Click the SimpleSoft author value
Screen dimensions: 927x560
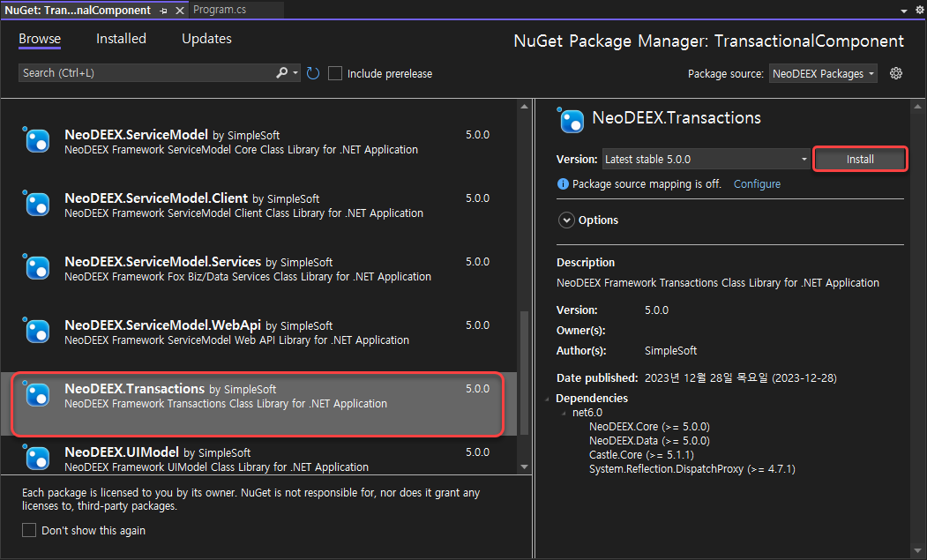click(670, 351)
